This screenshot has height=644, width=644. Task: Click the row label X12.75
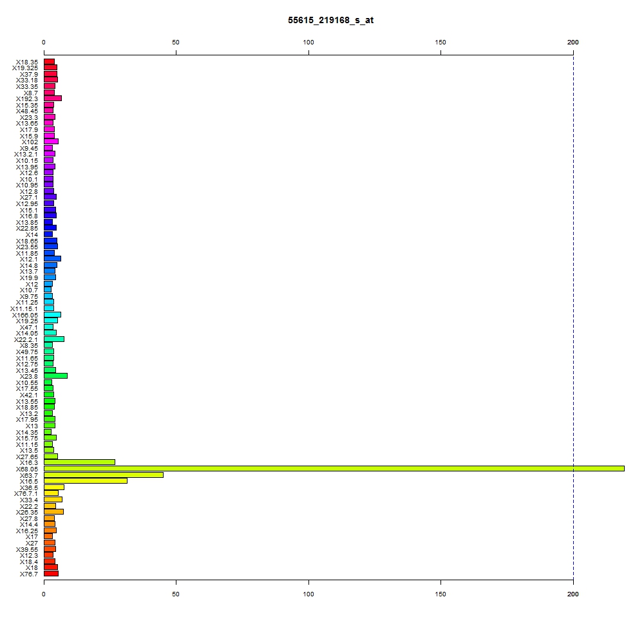[x=27, y=365]
